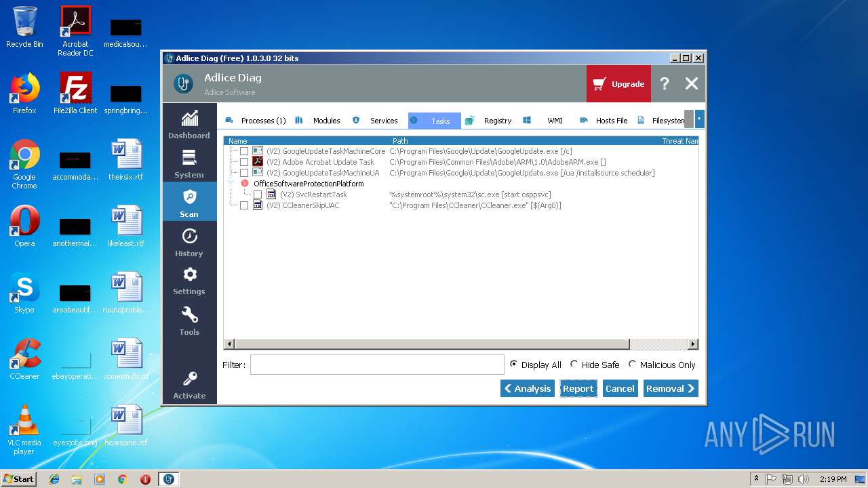868x488 pixels.
Task: Select the Firefox desktop shortcut
Action: pos(24,93)
